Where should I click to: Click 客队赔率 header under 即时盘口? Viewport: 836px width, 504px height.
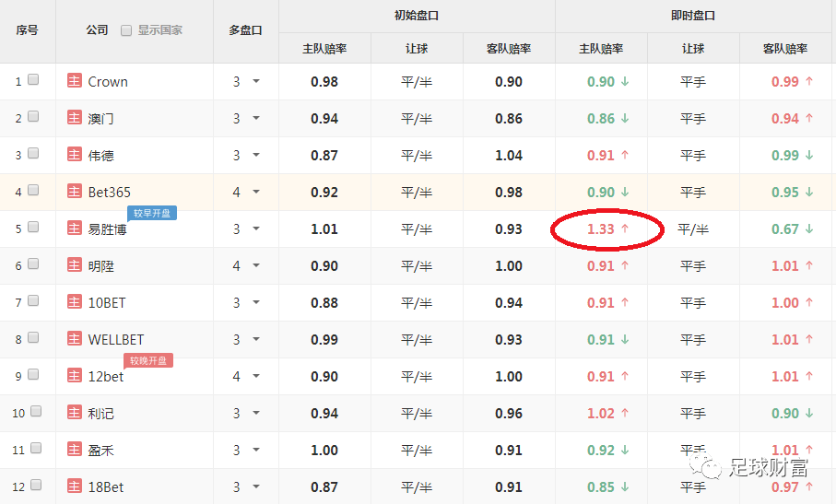(x=785, y=49)
